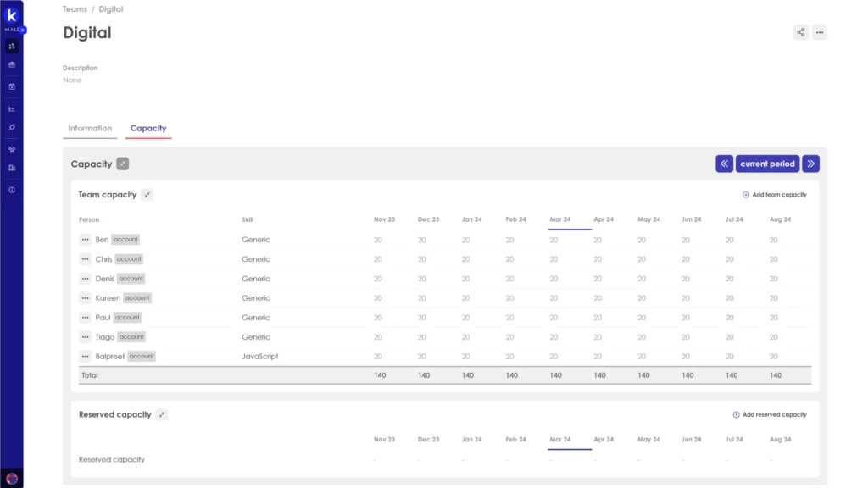Click the Mar 24 header in Reserved capacity
This screenshot has width=868, height=488.
click(559, 440)
